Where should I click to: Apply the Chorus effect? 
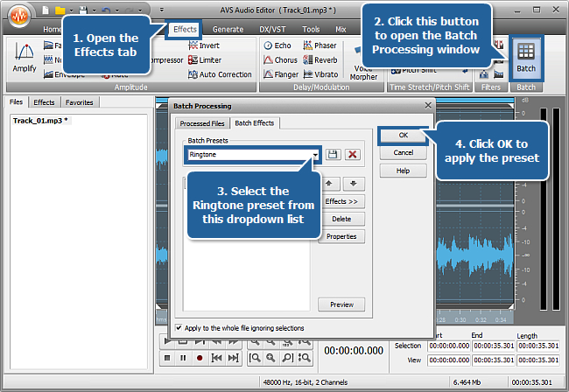[280, 59]
